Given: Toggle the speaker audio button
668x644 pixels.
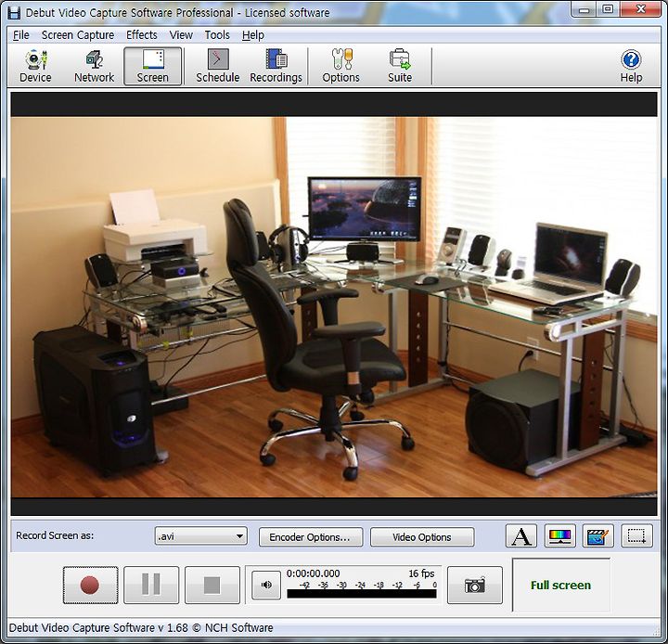Looking at the screenshot, I should pyautogui.click(x=266, y=585).
